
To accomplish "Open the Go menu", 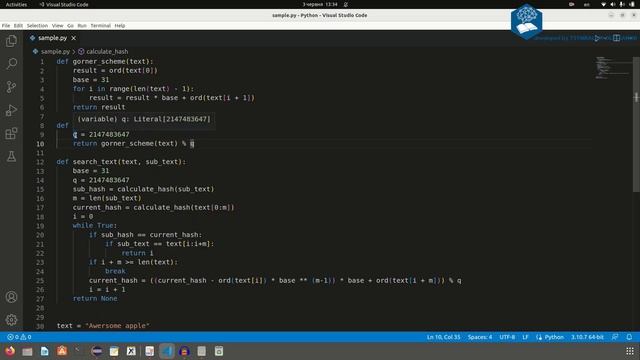I will pyautogui.click(x=70, y=25).
